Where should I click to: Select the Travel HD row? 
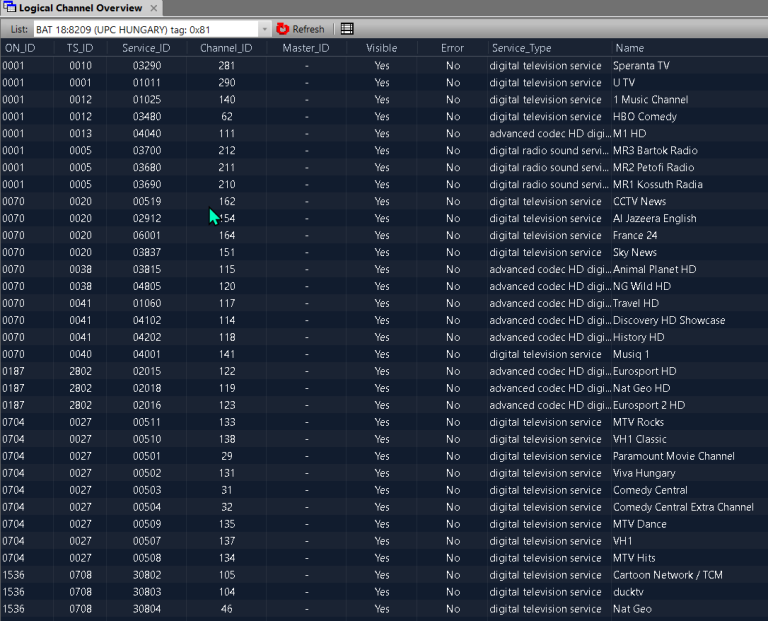pyautogui.click(x=384, y=303)
